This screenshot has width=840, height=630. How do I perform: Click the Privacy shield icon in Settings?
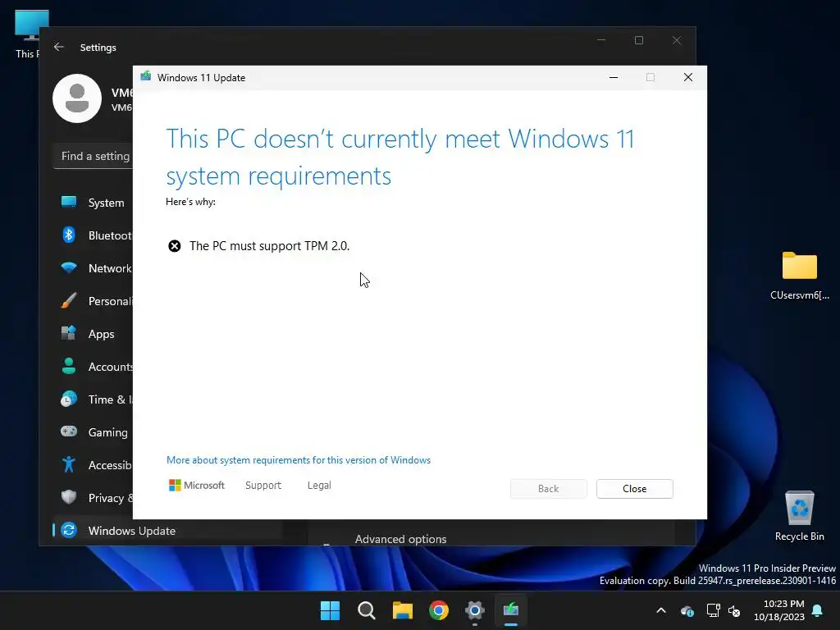click(x=69, y=497)
